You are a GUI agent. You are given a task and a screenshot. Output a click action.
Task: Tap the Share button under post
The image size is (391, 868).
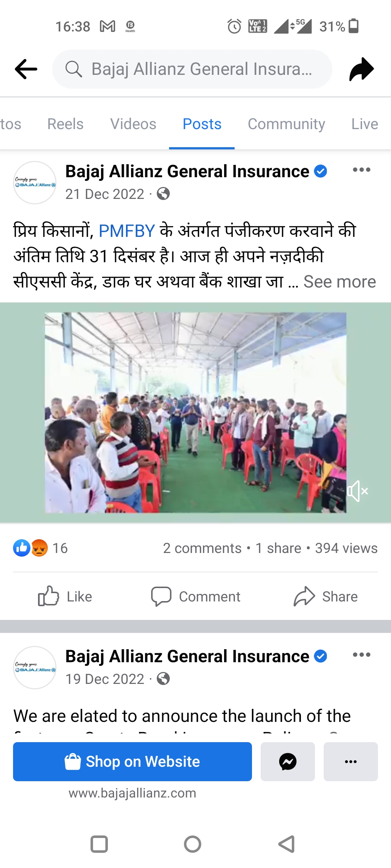click(x=325, y=596)
